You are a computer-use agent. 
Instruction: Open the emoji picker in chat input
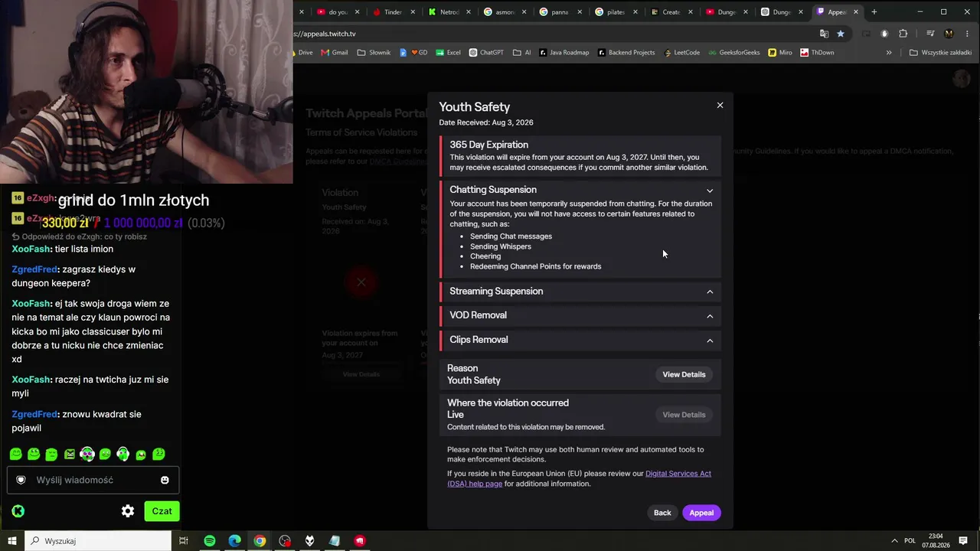pos(165,480)
